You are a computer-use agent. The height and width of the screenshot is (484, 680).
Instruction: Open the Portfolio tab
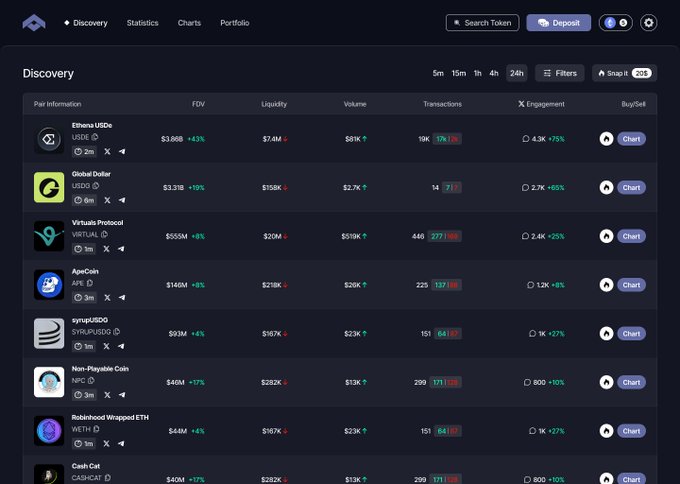(x=235, y=23)
